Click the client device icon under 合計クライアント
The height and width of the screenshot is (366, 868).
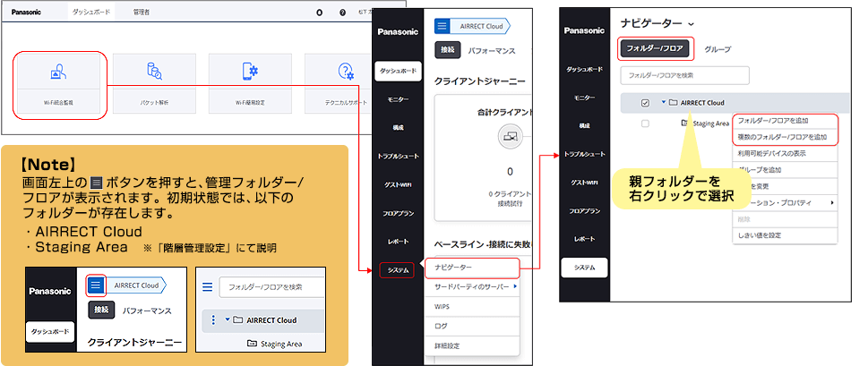[510, 136]
